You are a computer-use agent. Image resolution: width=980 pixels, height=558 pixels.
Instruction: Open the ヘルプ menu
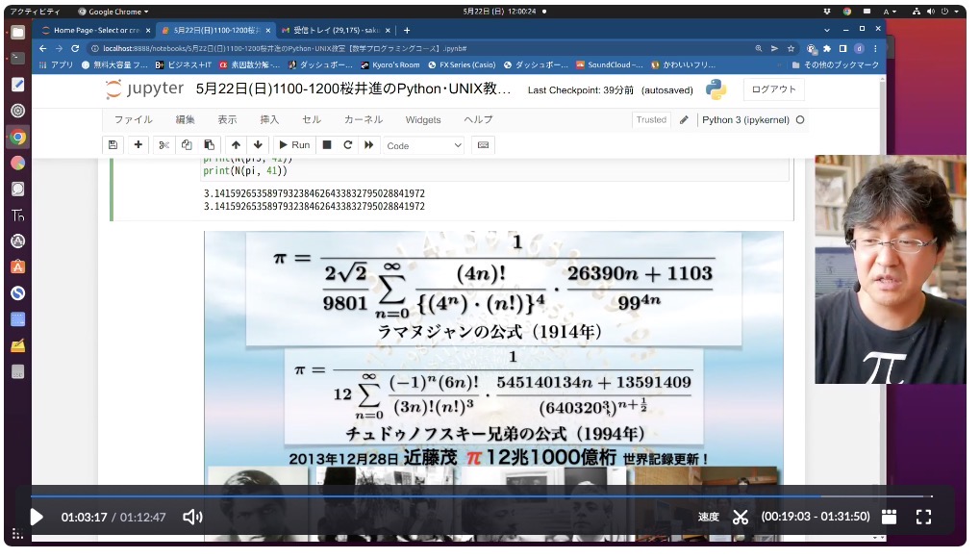click(x=478, y=119)
